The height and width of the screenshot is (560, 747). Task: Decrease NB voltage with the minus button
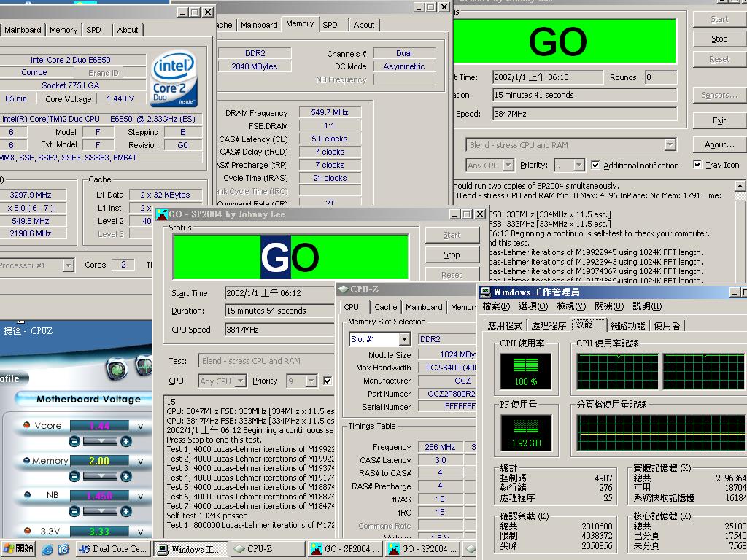pos(74,511)
